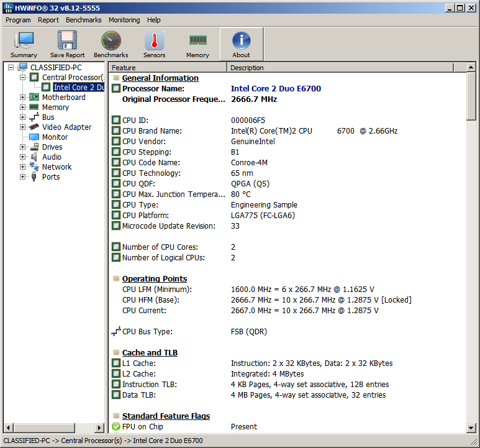Screen dimensions: 480x448
Task: Click the Drives icon in the tree
Action: (34, 147)
